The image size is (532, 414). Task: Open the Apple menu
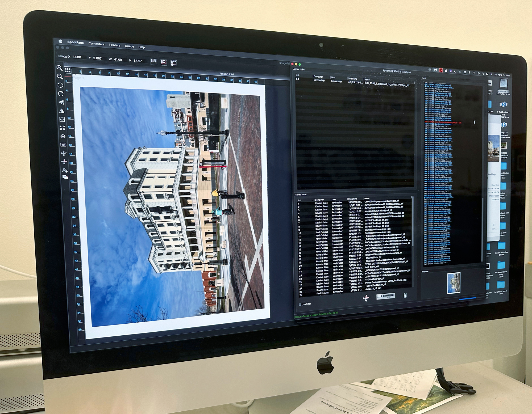60,41
